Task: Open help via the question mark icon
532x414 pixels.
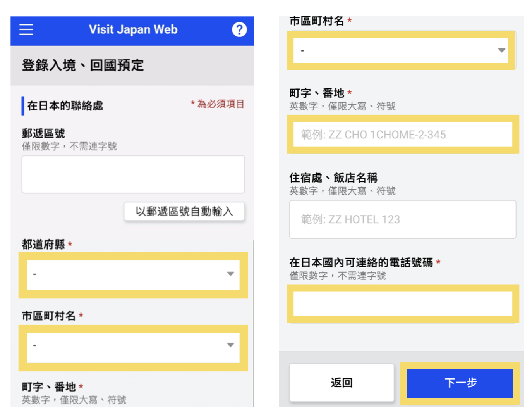Action: pyautogui.click(x=239, y=29)
